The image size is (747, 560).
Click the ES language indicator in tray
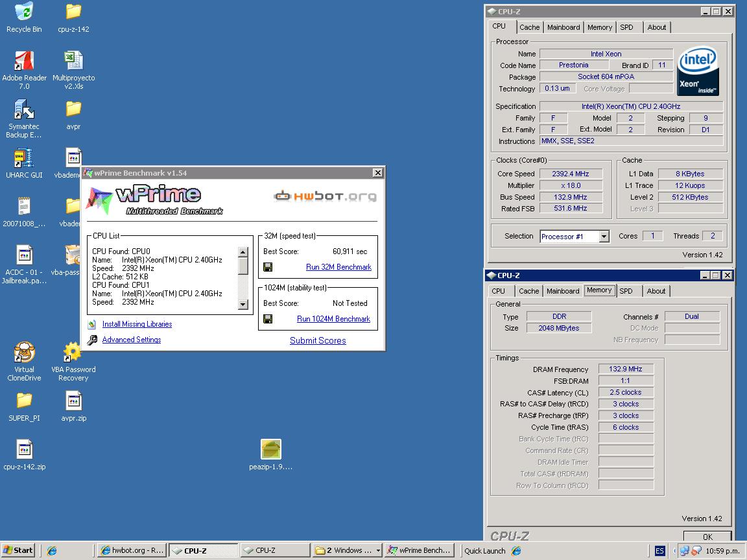click(x=659, y=550)
